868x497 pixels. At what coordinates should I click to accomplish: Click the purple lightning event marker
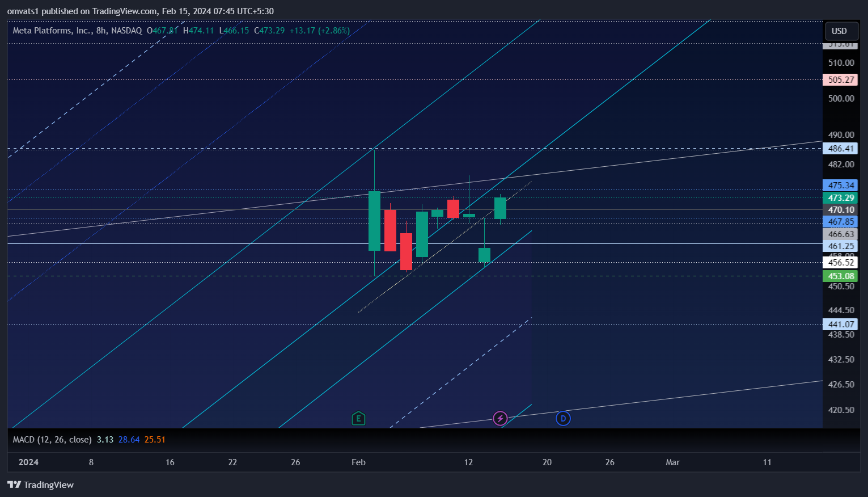[x=500, y=419]
